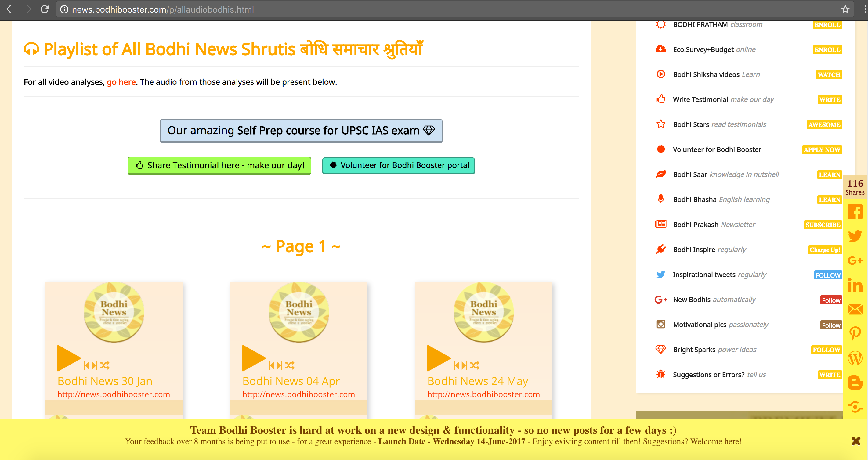Skip to previous track in 04 Apr player

[x=272, y=366]
